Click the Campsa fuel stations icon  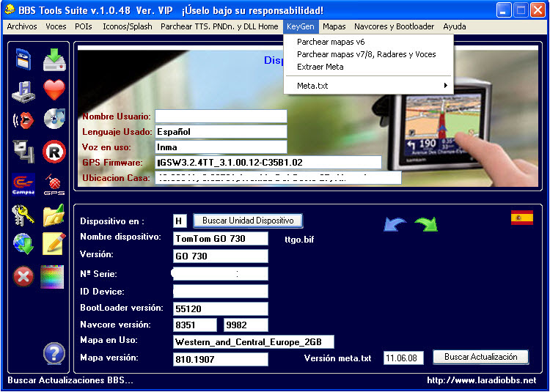(23, 184)
